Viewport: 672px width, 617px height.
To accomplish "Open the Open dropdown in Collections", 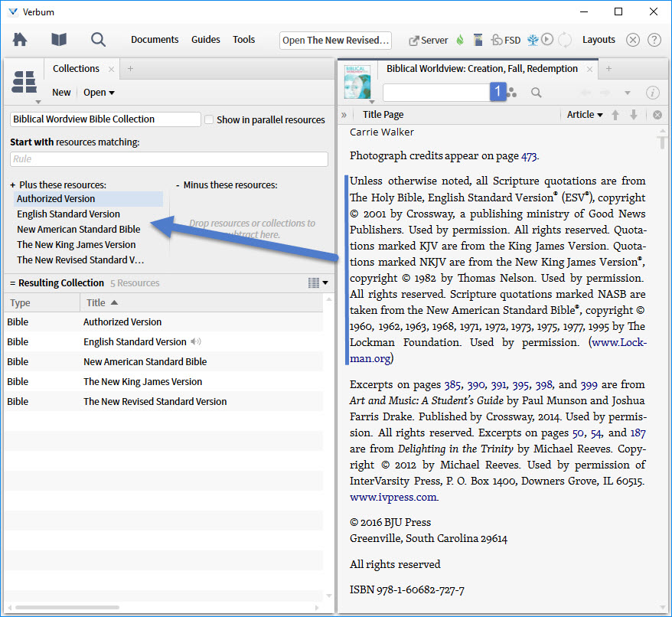I will point(99,93).
